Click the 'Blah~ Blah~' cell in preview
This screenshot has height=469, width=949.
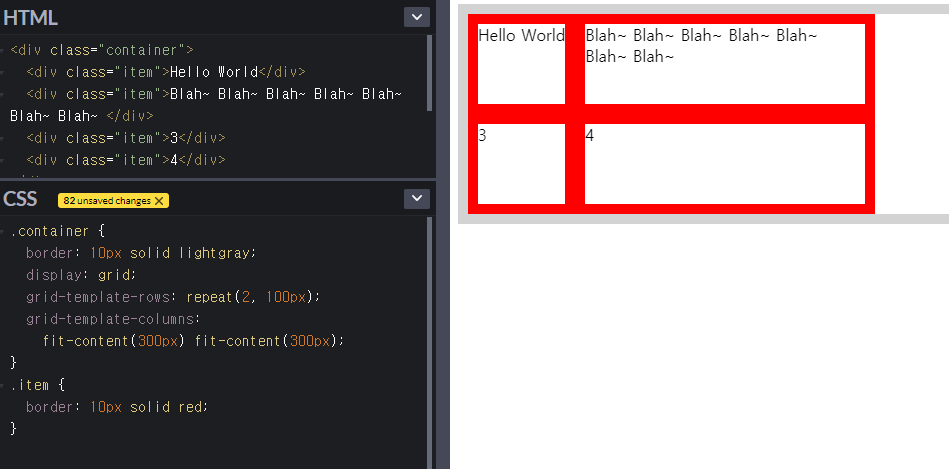click(x=725, y=64)
